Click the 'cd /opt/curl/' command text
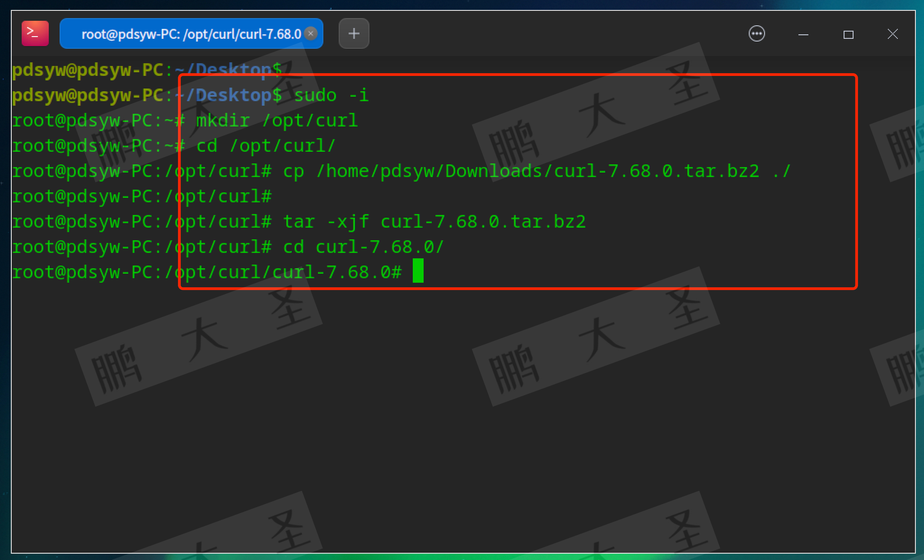Image resolution: width=924 pixels, height=560 pixels. pyautogui.click(x=266, y=146)
